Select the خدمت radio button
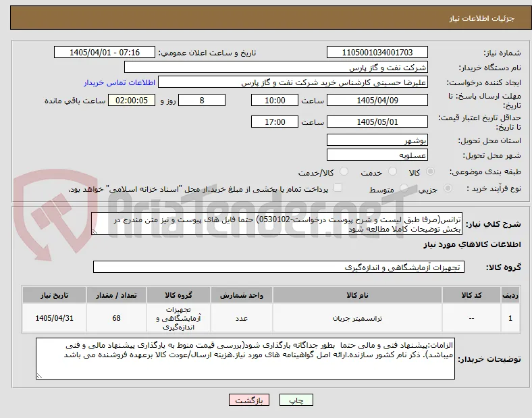Image resolution: width=532 pixels, height=418 pixels. tap(392, 172)
